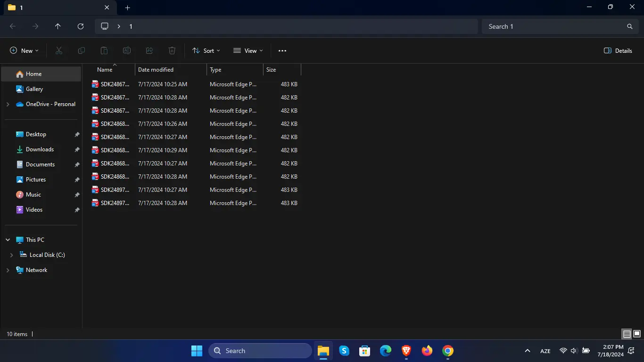644x362 pixels.
Task: Open Brave browser from taskbar
Action: [406, 351]
